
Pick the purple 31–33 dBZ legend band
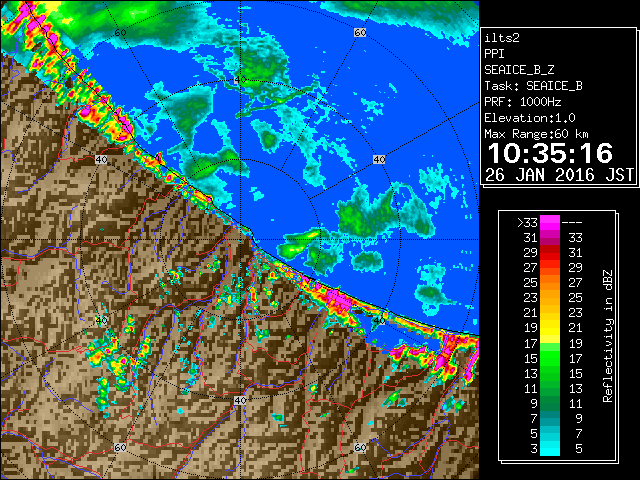point(550,238)
